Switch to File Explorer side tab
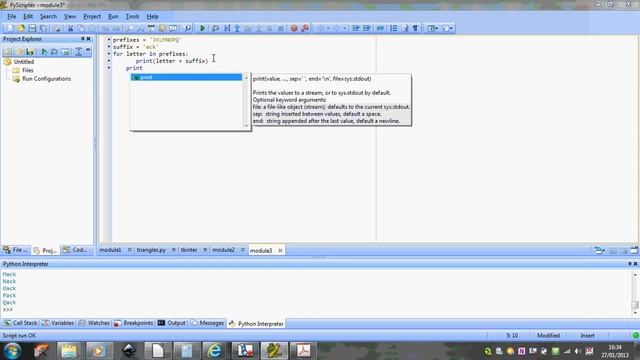Viewport: 640px width, 360px height. 16,250
